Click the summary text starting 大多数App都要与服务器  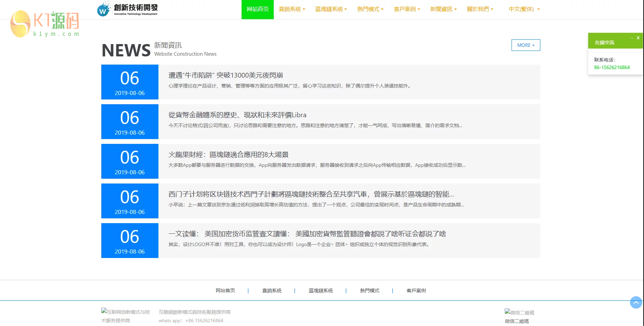[317, 165]
